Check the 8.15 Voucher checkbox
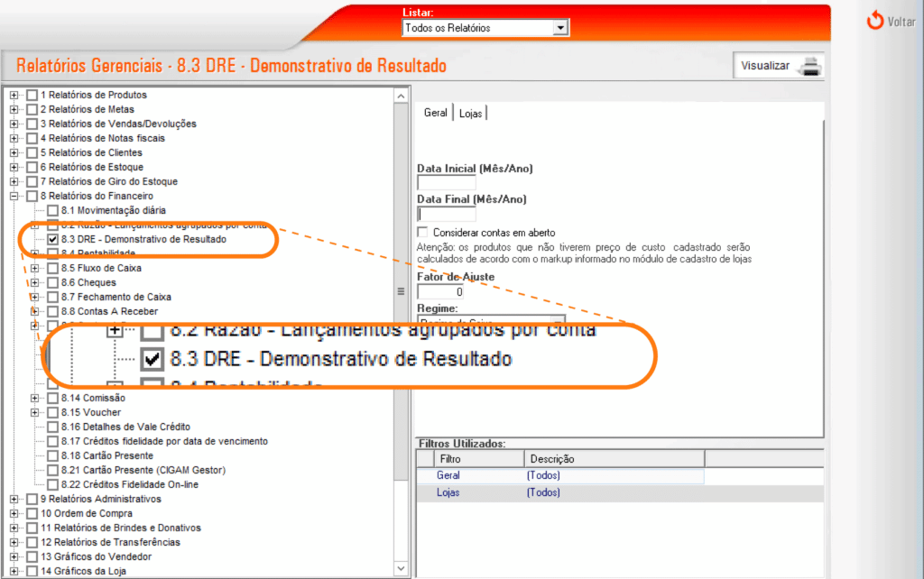Image resolution: width=924 pixels, height=579 pixels. tap(53, 412)
